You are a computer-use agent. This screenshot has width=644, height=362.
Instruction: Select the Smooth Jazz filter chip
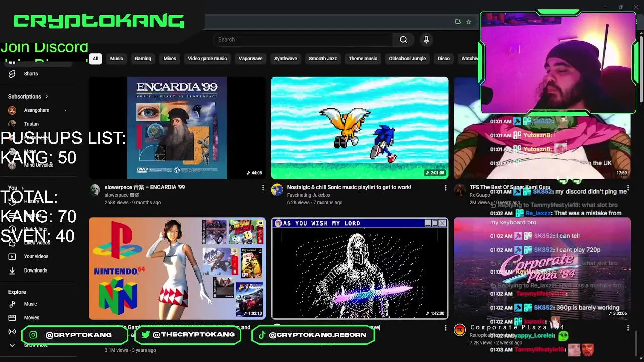[323, 59]
